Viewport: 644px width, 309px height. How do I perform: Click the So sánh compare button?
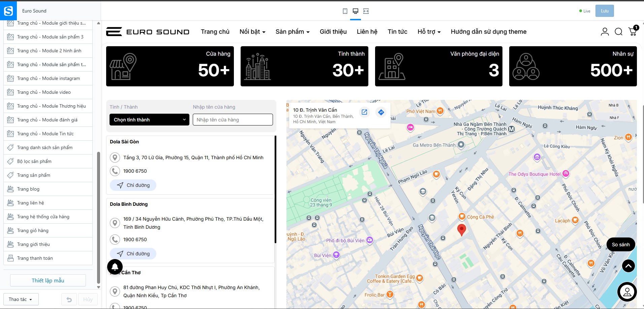click(621, 245)
